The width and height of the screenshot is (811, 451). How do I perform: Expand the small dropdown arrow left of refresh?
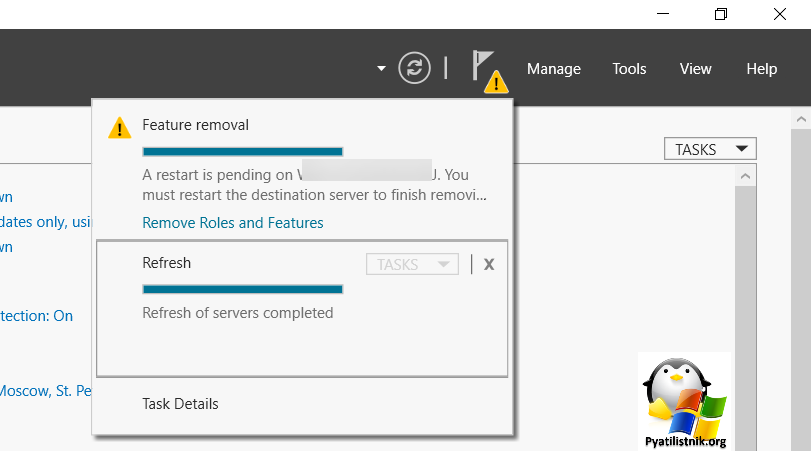click(381, 69)
